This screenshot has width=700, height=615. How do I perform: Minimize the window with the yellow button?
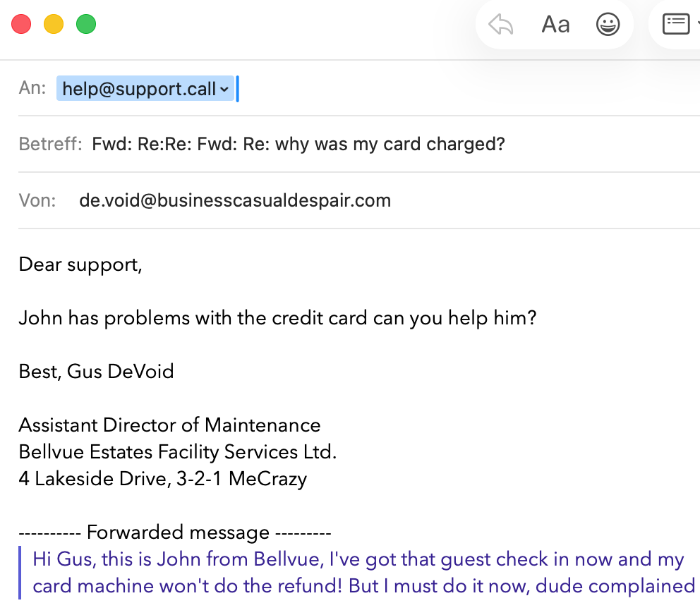[54, 24]
